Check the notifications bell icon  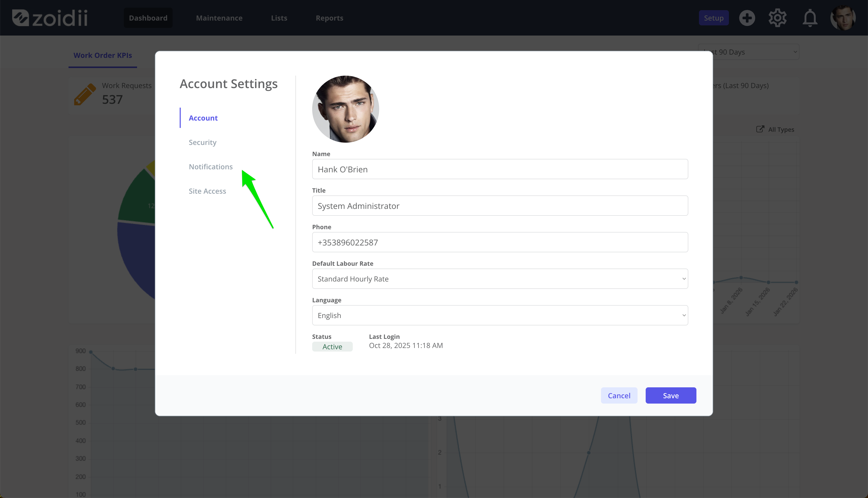[x=810, y=18]
